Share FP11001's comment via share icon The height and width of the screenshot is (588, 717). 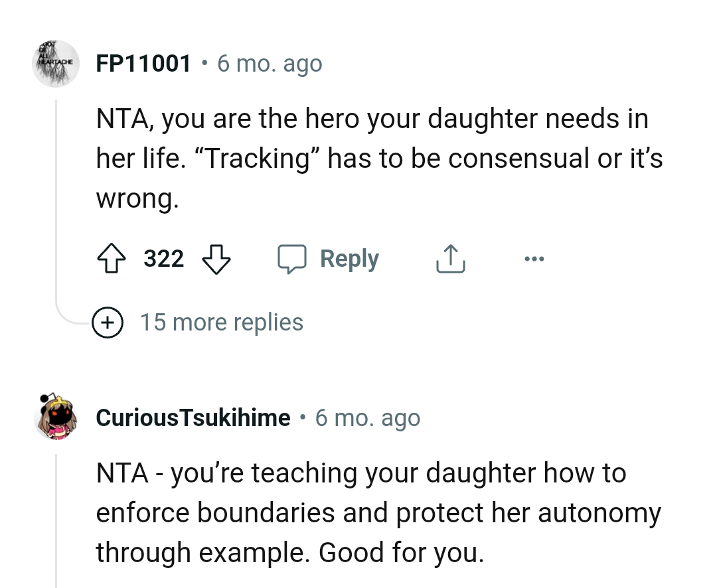tap(451, 259)
